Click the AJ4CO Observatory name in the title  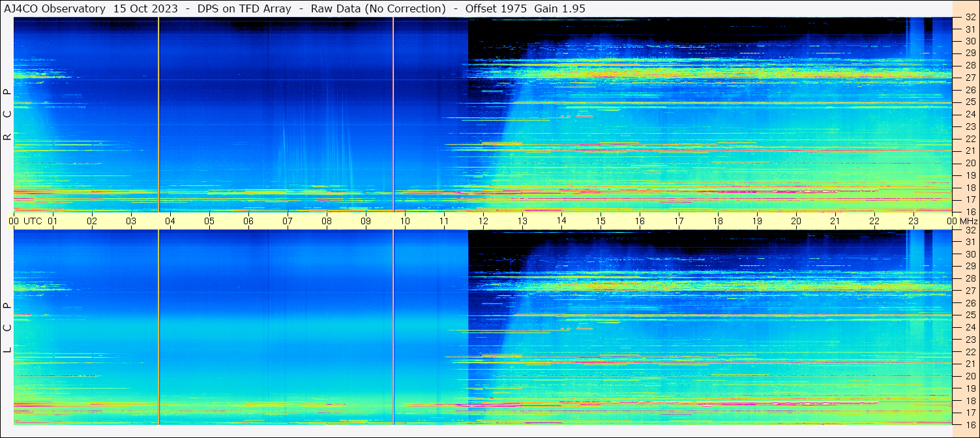55,8
